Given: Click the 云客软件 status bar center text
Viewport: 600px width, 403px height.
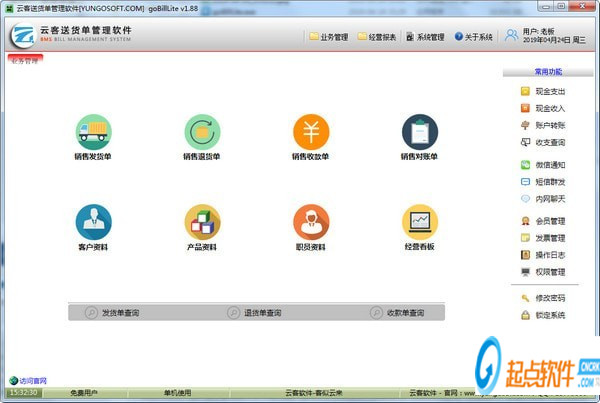Looking at the screenshot, I should (314, 393).
